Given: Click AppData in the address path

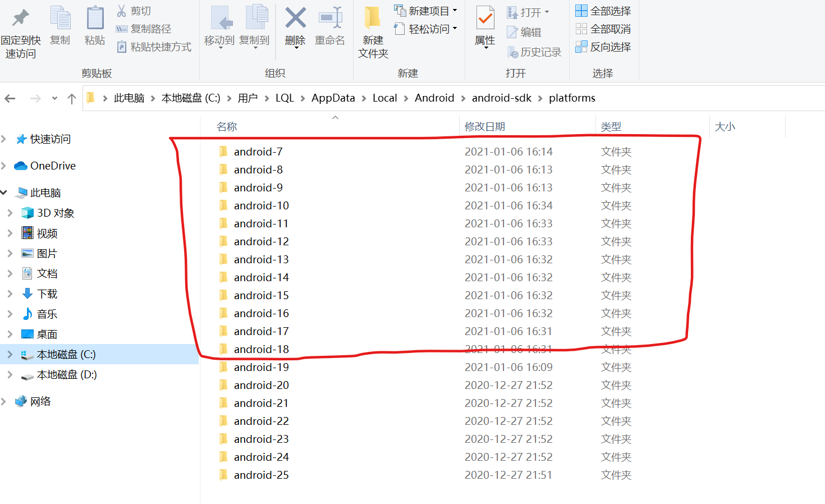Looking at the screenshot, I should click(333, 98).
